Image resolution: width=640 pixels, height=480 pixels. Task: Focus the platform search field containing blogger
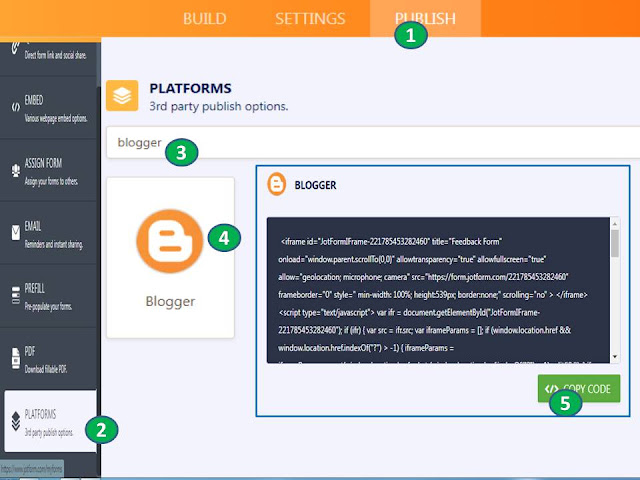pyautogui.click(x=373, y=142)
